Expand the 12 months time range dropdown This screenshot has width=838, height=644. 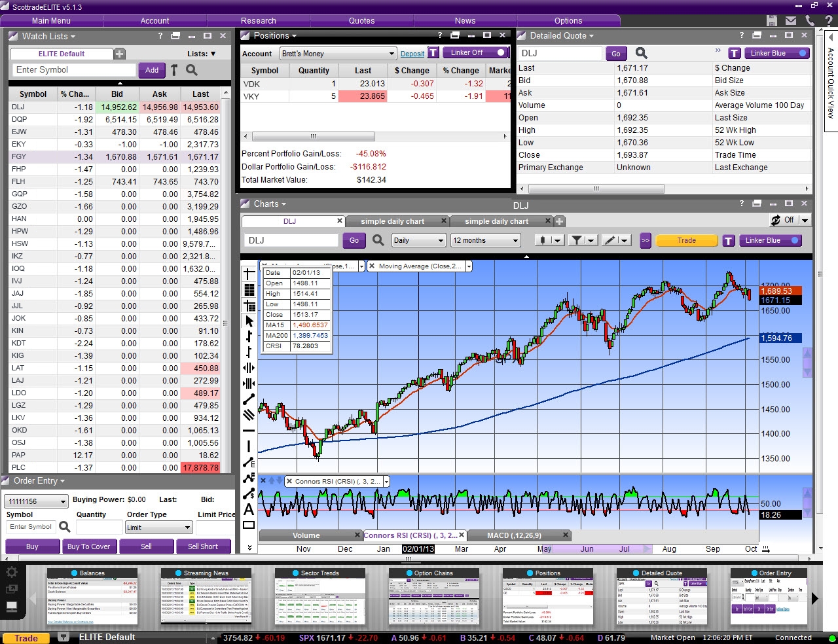click(x=486, y=240)
